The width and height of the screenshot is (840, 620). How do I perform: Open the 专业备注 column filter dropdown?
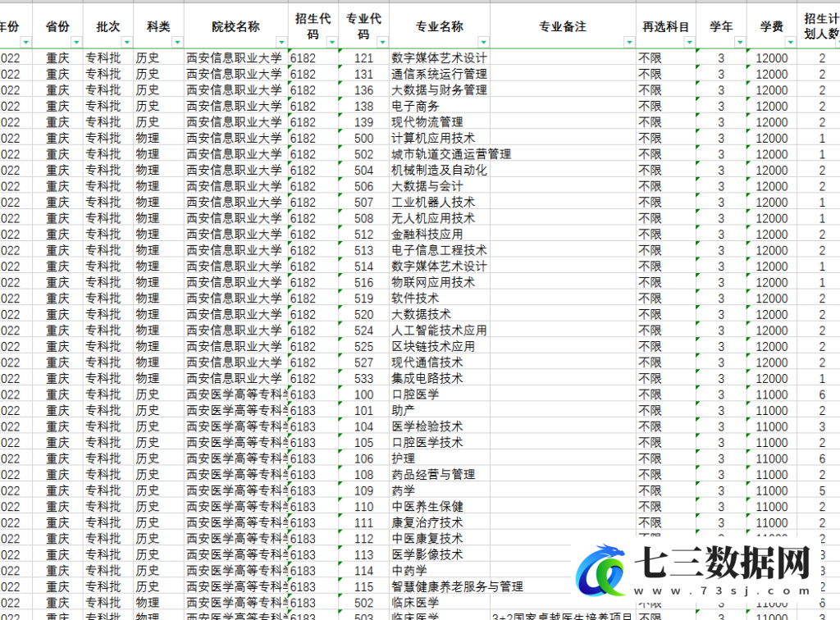click(x=629, y=43)
